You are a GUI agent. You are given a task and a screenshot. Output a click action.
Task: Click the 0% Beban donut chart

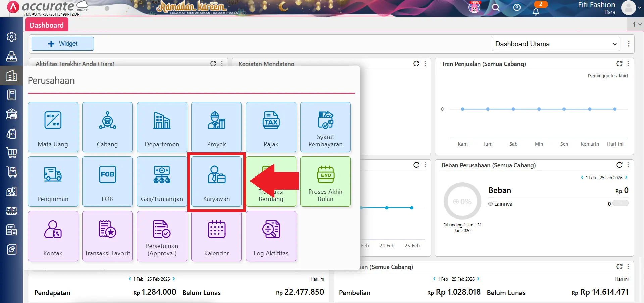click(x=462, y=201)
